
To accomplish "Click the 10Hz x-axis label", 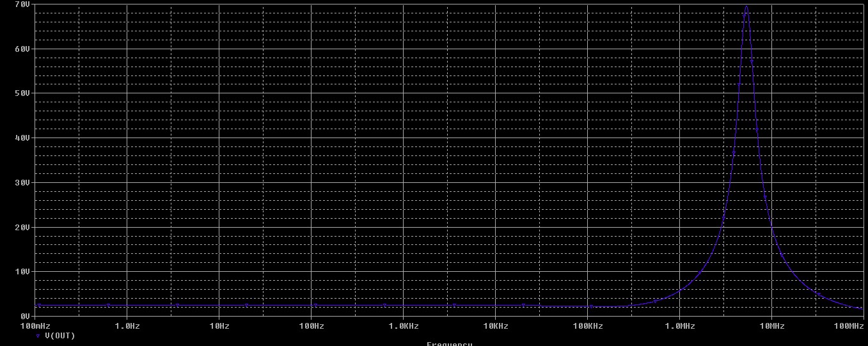I will (219, 326).
